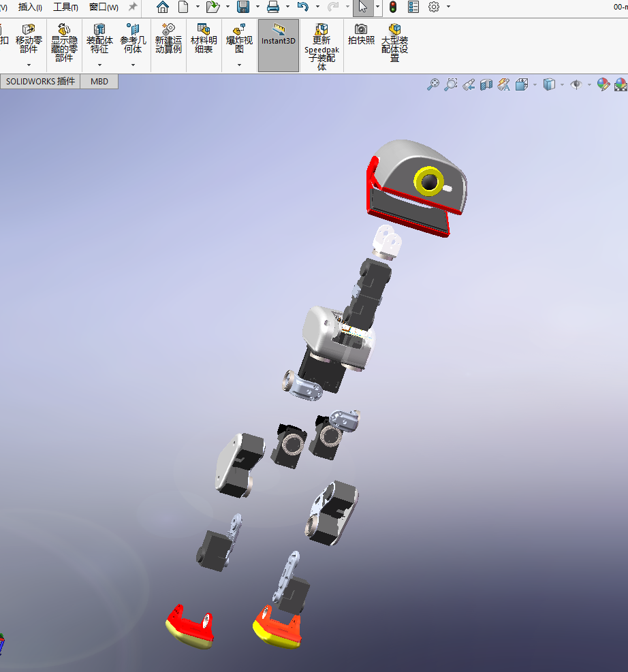This screenshot has height=672, width=628.
Task: Open Options gear icon
Action: pos(434,7)
